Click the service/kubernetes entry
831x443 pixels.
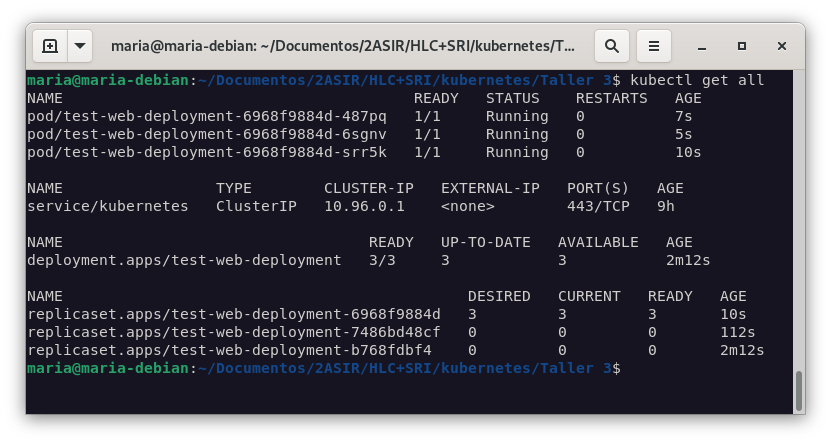click(107, 207)
